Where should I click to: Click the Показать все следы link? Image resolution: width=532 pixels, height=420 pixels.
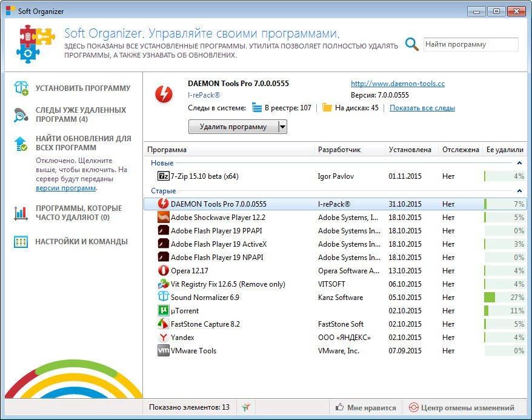pos(422,108)
